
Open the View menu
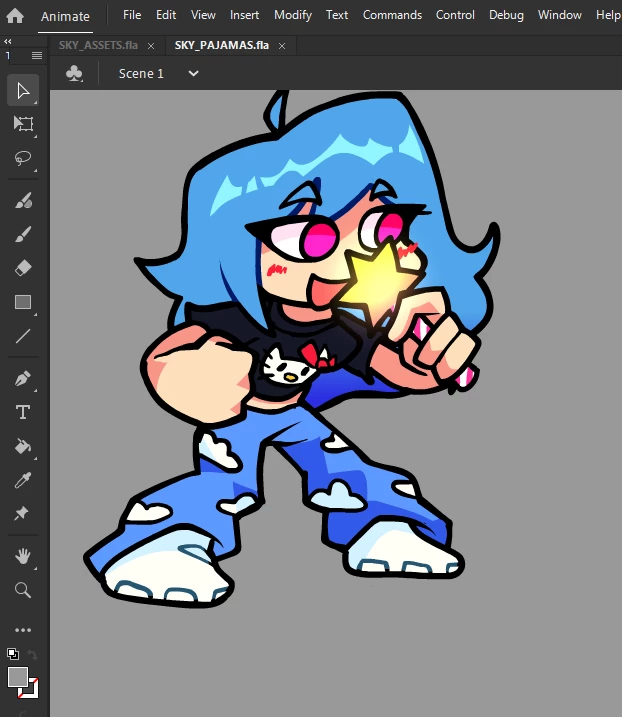click(203, 15)
